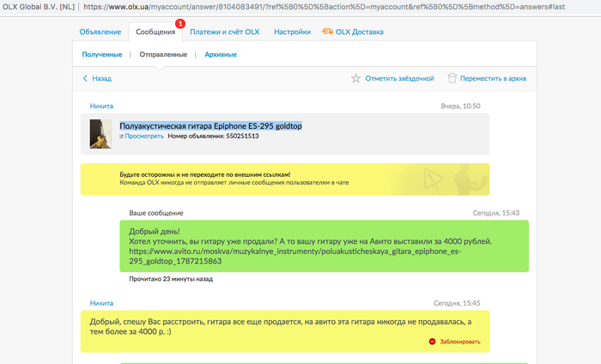The height and width of the screenshot is (364, 601).
Task: Open the Epiphone ES-295 goldtop listing title
Action: 210,125
